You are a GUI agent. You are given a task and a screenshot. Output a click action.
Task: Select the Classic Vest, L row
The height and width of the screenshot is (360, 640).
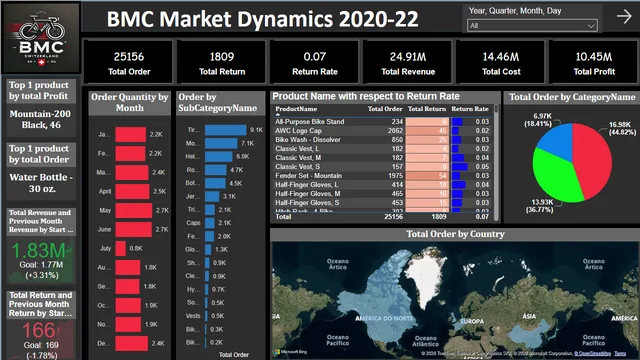[x=382, y=149]
